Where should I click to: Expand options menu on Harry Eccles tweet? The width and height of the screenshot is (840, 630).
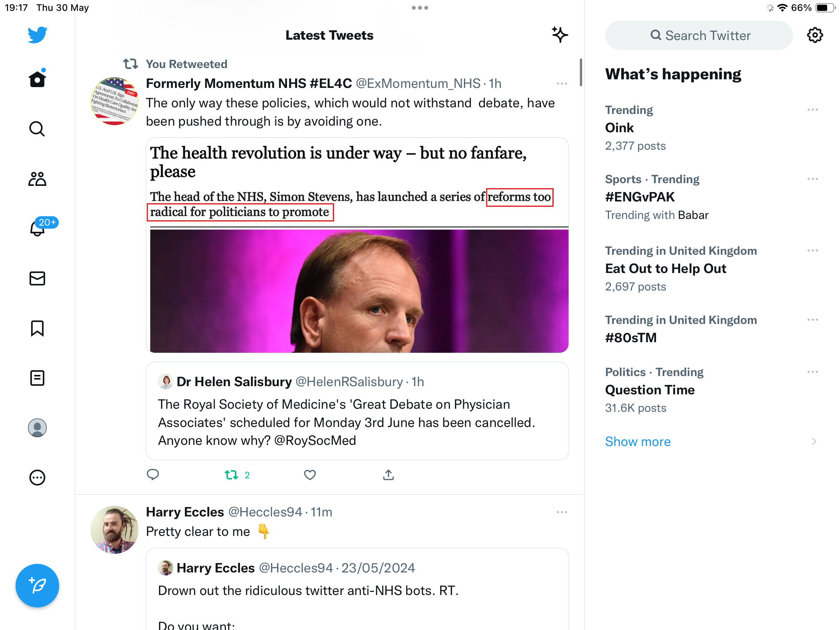coord(562,512)
